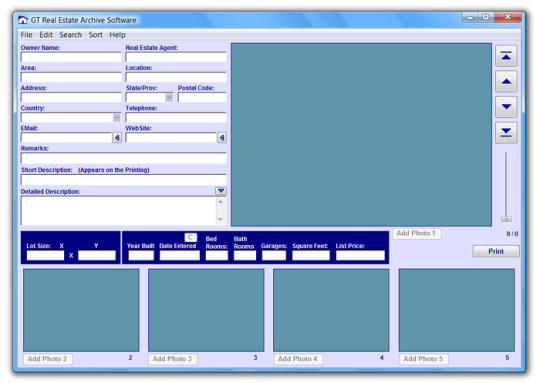Click the up arrow of description scrollbar
Viewport: 540px width, 383px height.
(x=221, y=201)
